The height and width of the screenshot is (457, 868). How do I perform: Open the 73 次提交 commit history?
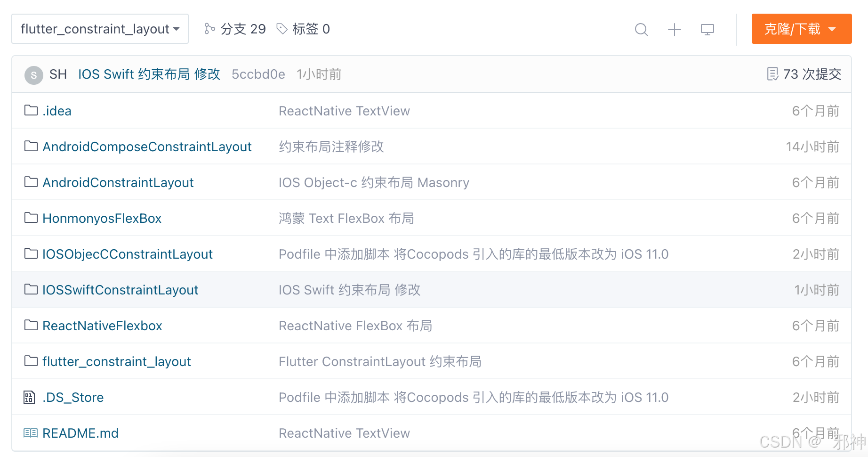[812, 74]
